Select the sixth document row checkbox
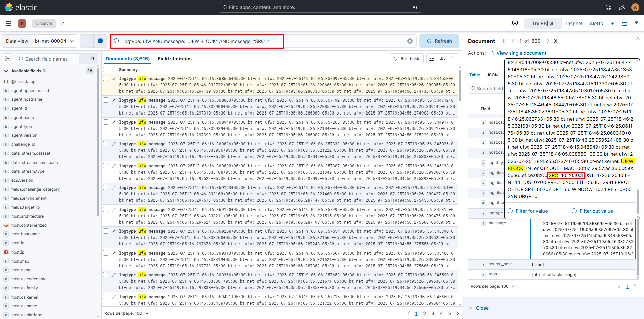The width and height of the screenshot is (644, 319). click(106, 187)
